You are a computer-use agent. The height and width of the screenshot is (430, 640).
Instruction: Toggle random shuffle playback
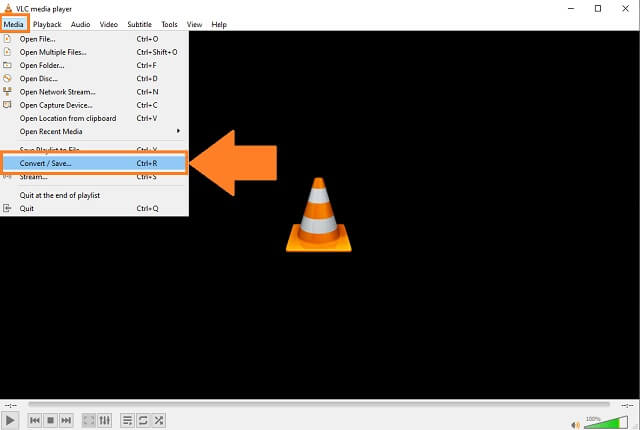pos(159,420)
